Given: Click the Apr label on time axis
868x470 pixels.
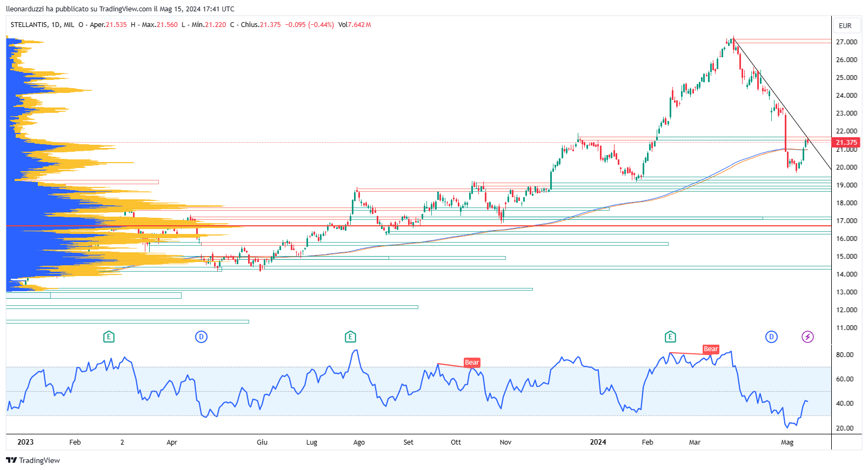Looking at the screenshot, I should point(172,442).
